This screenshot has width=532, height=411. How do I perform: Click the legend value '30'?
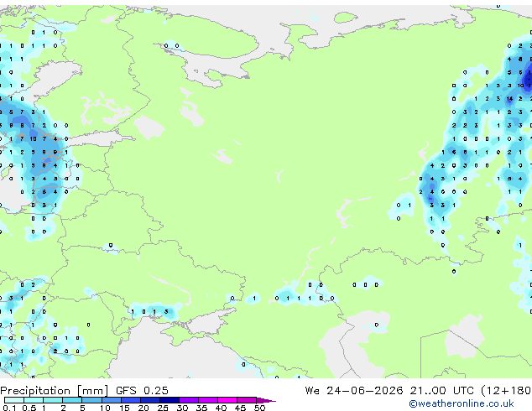(x=183, y=408)
